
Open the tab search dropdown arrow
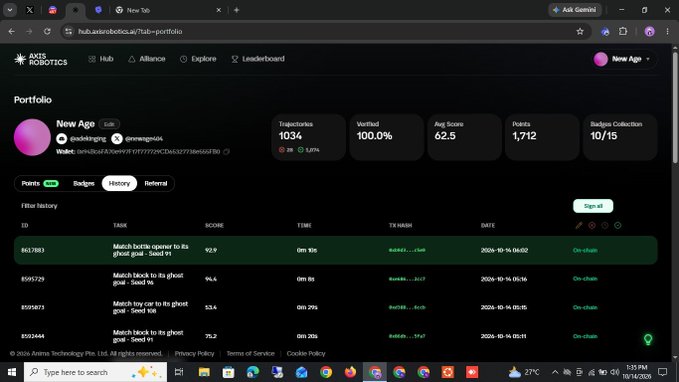(10, 10)
